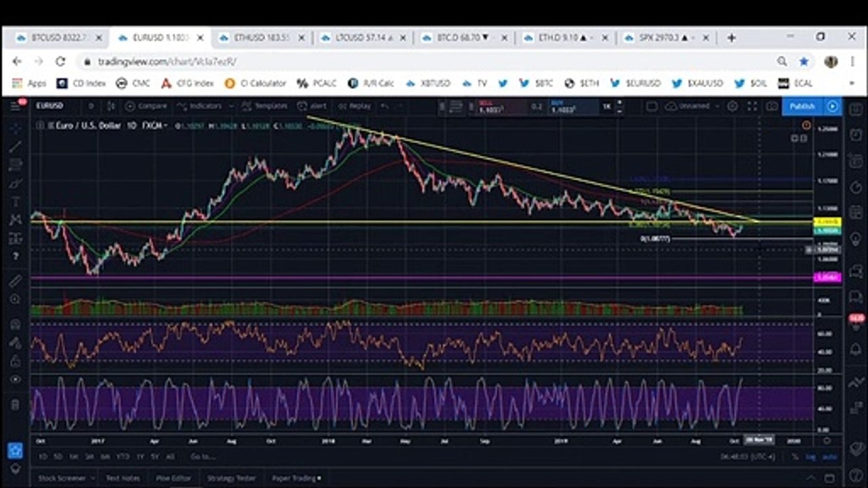This screenshot has height=488, width=868.
Task: Select the YTD date range
Action: tap(123, 457)
